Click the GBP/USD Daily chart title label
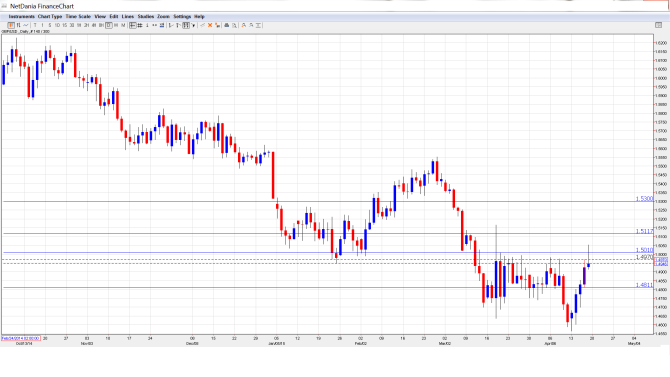Viewport: 670px width, 377px height. coord(25,32)
